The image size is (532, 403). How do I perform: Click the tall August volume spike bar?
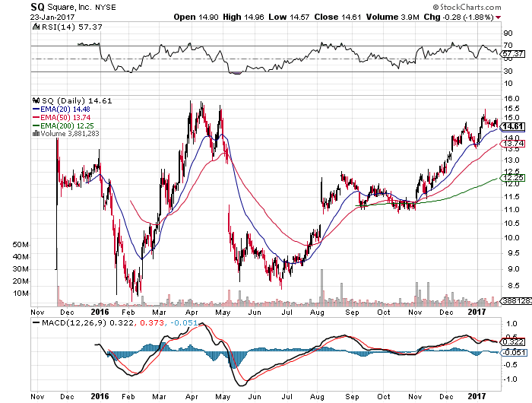coord(321,287)
